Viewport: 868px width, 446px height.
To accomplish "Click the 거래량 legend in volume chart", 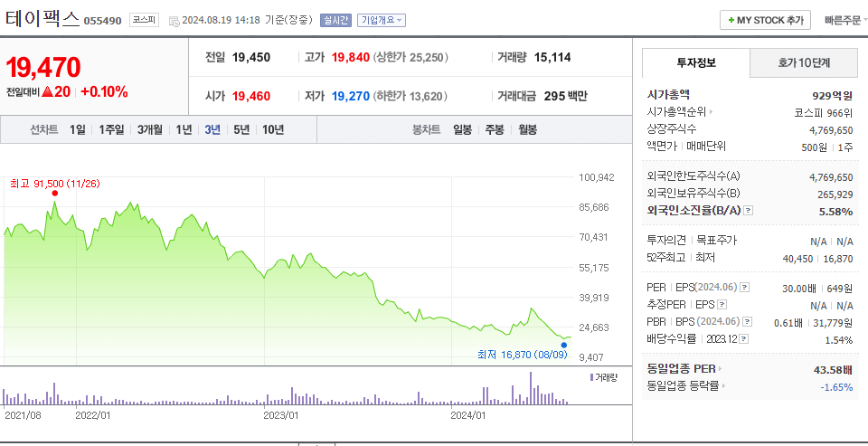I will [x=604, y=378].
